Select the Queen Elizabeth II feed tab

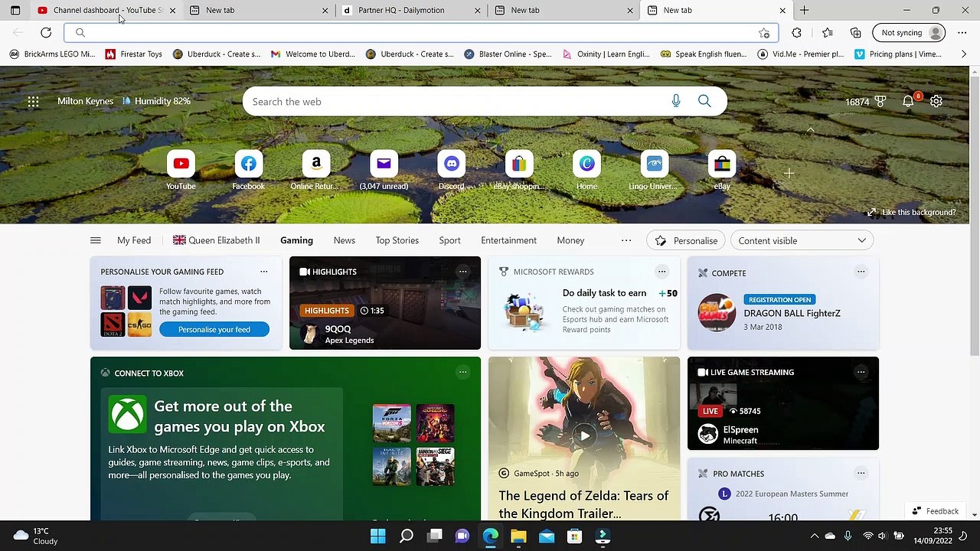pyautogui.click(x=216, y=240)
